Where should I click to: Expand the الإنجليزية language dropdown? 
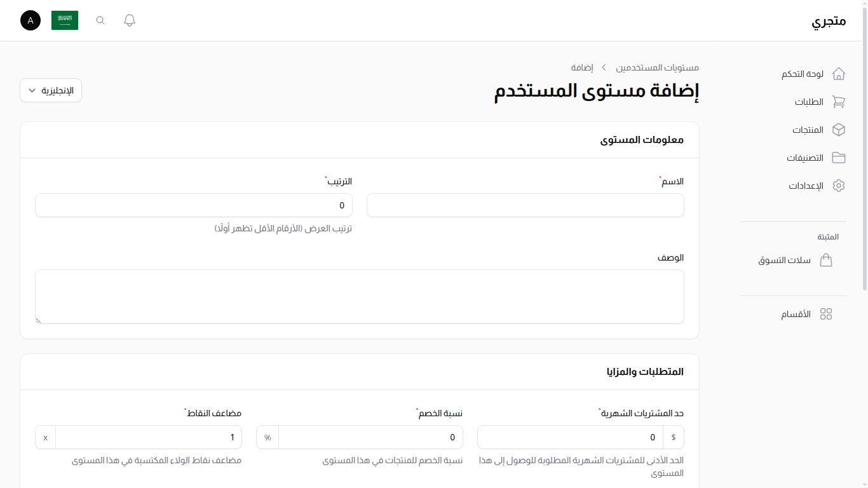[x=50, y=90]
